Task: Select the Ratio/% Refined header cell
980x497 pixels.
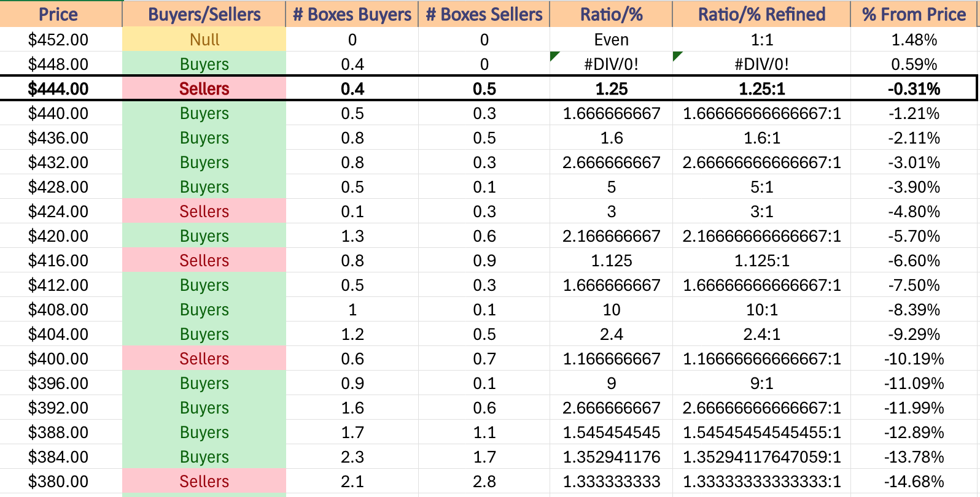Action: coord(761,14)
